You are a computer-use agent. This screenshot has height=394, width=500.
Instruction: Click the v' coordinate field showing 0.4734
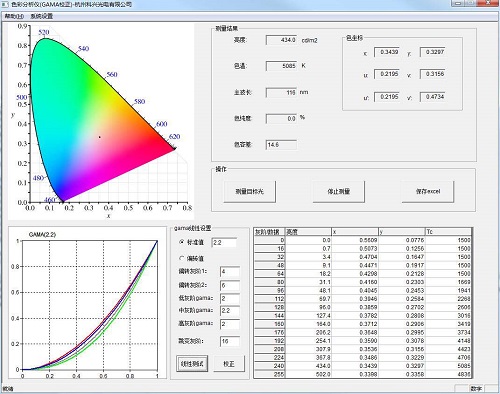432,97
